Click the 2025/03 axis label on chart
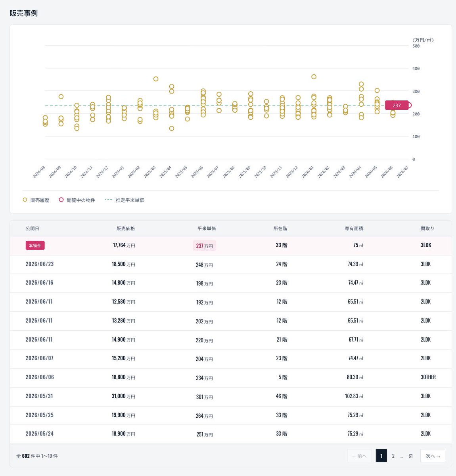 tap(150, 172)
